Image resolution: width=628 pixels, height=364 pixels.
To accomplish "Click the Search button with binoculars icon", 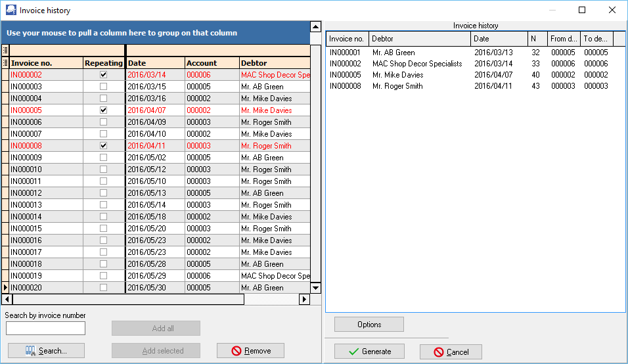I will (x=47, y=351).
